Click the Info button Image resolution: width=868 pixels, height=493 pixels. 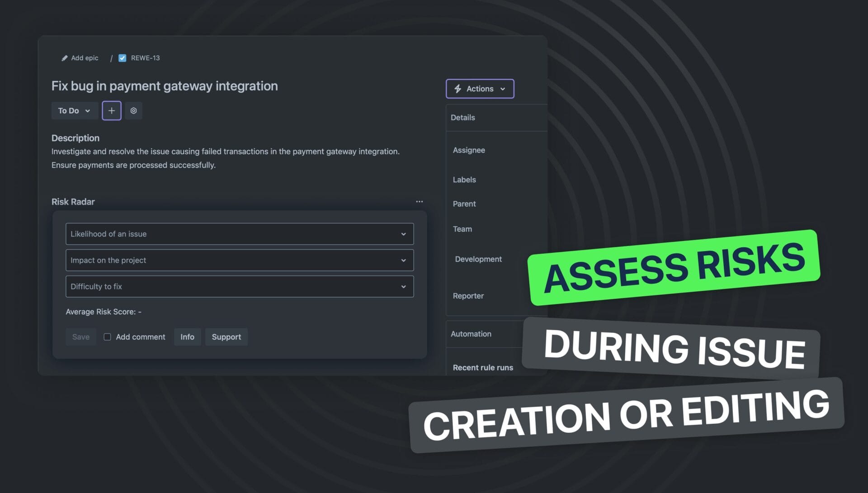click(187, 337)
